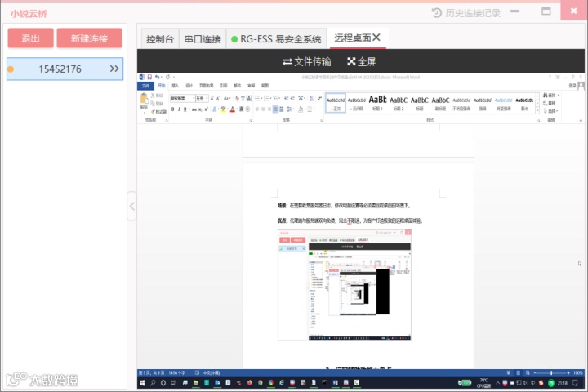Click the zoom in plus button
Image resolution: width=588 pixels, height=392 pixels.
(x=569, y=373)
